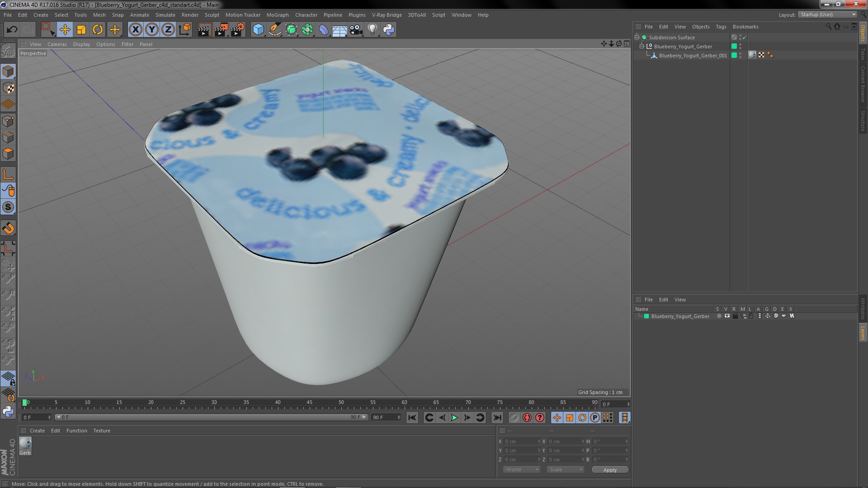Add a Cube primitive object

pyautogui.click(x=258, y=30)
